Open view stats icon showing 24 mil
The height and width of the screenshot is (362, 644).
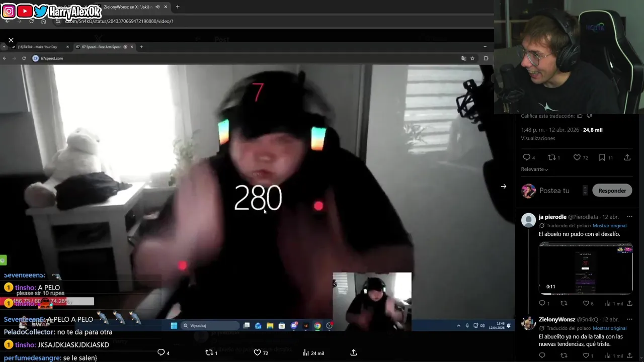click(305, 353)
